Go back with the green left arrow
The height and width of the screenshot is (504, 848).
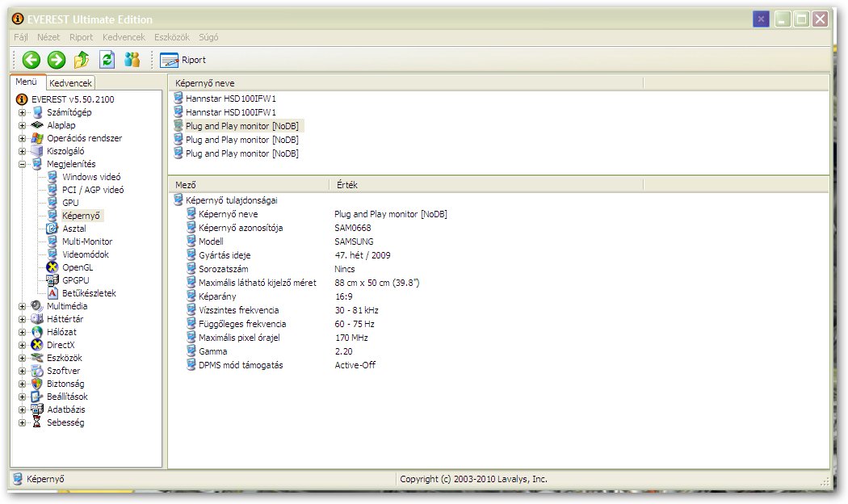(31, 60)
